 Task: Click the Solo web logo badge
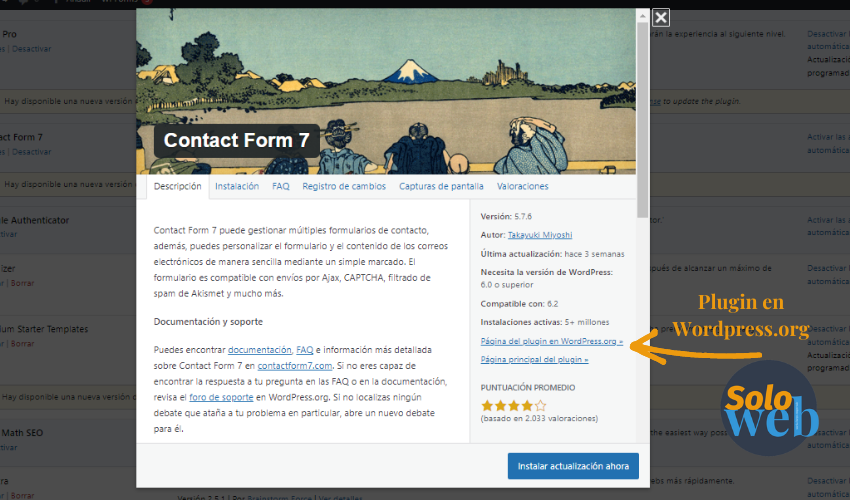[770, 409]
